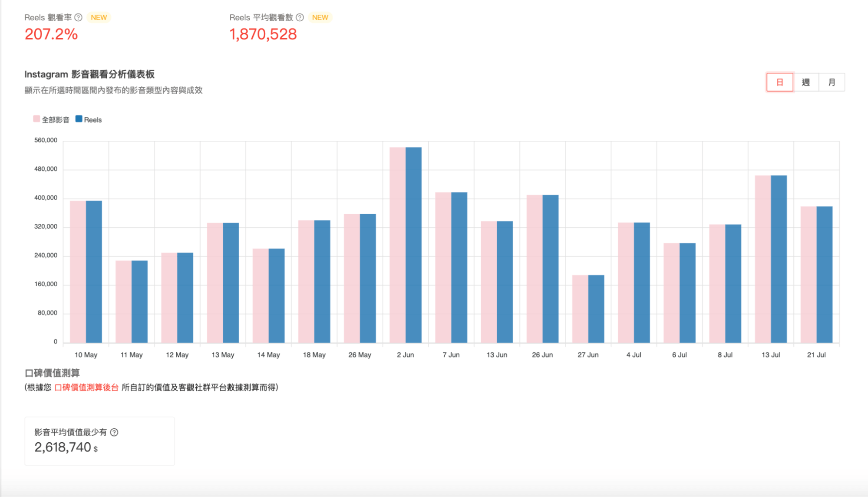Click the blue bar for 27 Jun
This screenshot has height=497, width=868.
click(x=596, y=309)
